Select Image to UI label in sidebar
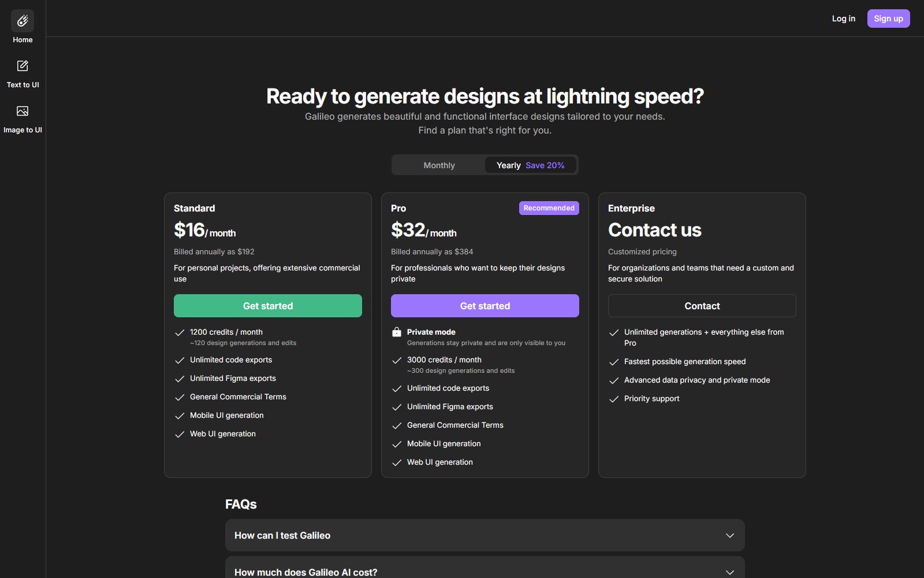This screenshot has height=578, width=924. (x=23, y=130)
